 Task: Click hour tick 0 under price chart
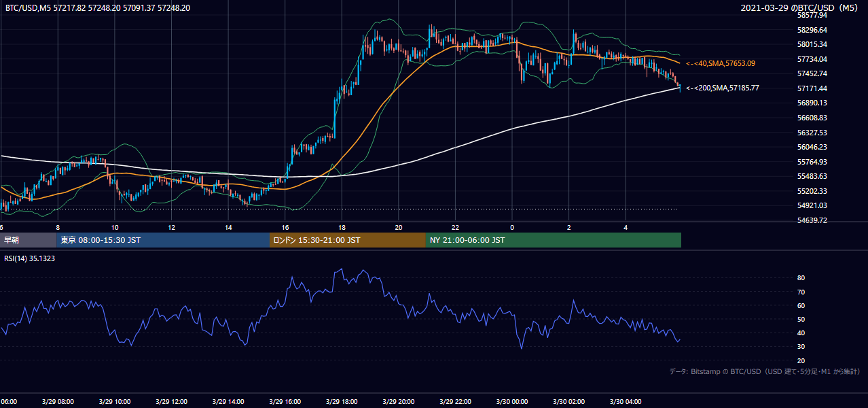pyautogui.click(x=512, y=227)
